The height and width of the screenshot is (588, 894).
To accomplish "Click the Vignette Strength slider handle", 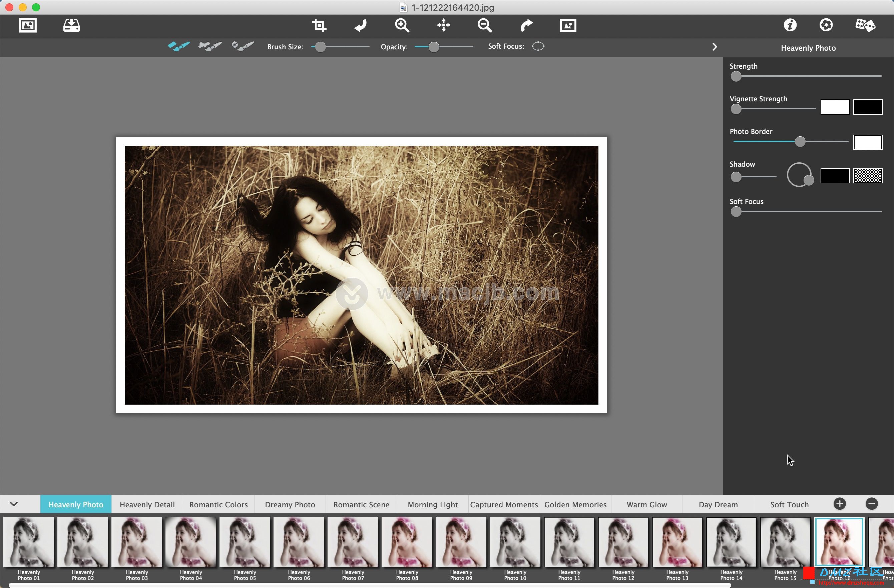I will click(x=736, y=109).
